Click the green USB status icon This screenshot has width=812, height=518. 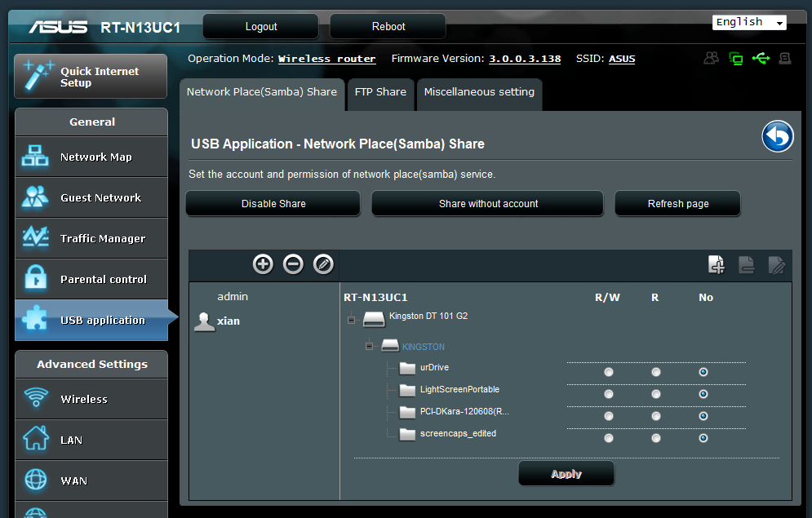click(x=761, y=58)
